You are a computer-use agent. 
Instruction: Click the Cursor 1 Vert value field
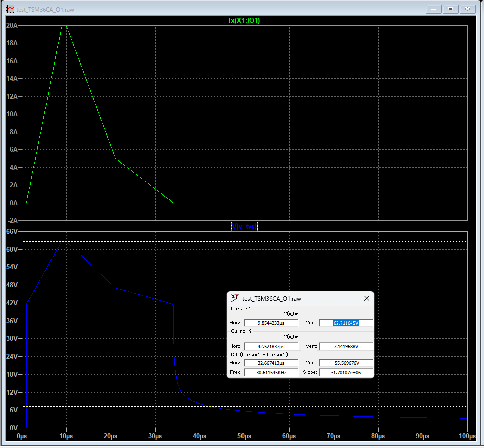coord(346,323)
